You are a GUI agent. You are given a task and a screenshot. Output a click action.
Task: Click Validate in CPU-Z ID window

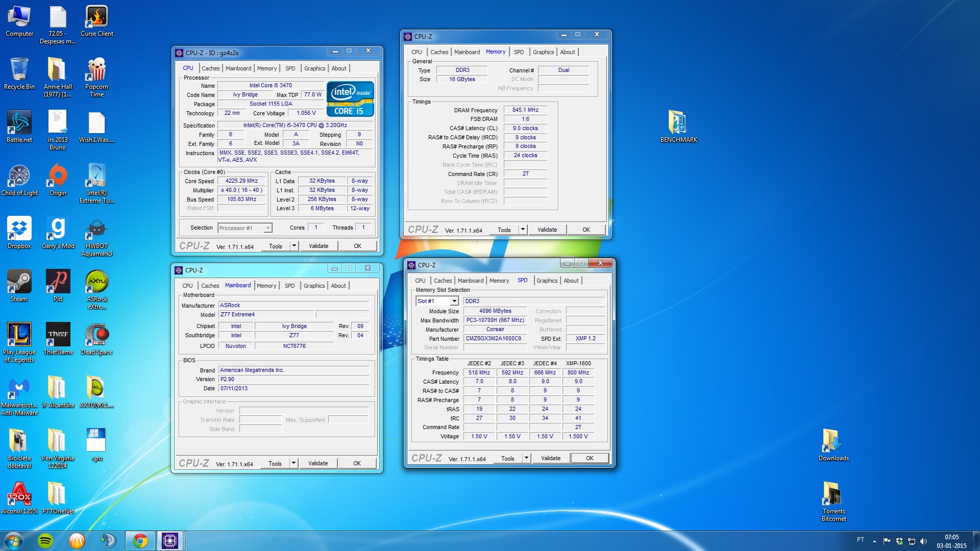pyautogui.click(x=318, y=246)
